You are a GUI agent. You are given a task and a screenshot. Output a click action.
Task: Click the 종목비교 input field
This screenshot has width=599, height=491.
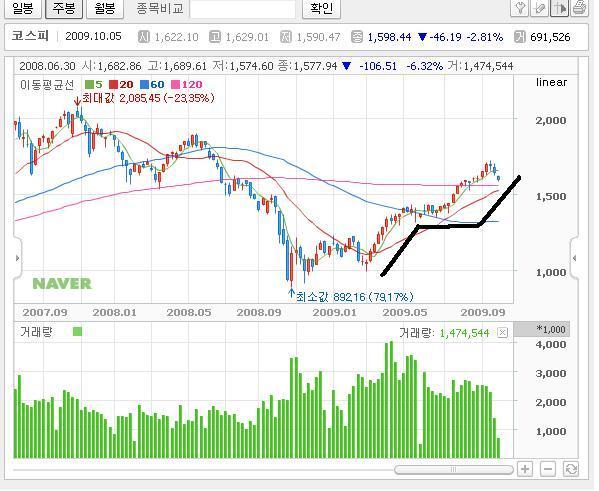pyautogui.click(x=243, y=8)
